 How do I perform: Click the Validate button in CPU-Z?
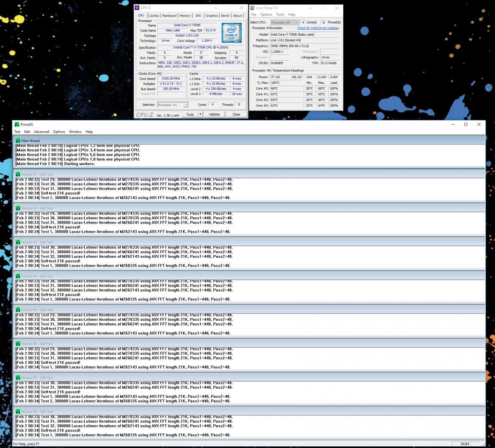pyautogui.click(x=214, y=114)
